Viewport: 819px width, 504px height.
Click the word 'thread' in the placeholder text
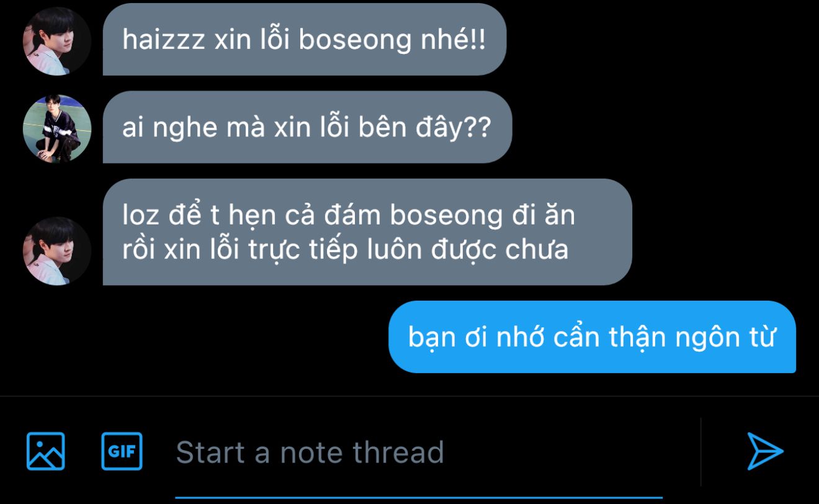[398, 452]
